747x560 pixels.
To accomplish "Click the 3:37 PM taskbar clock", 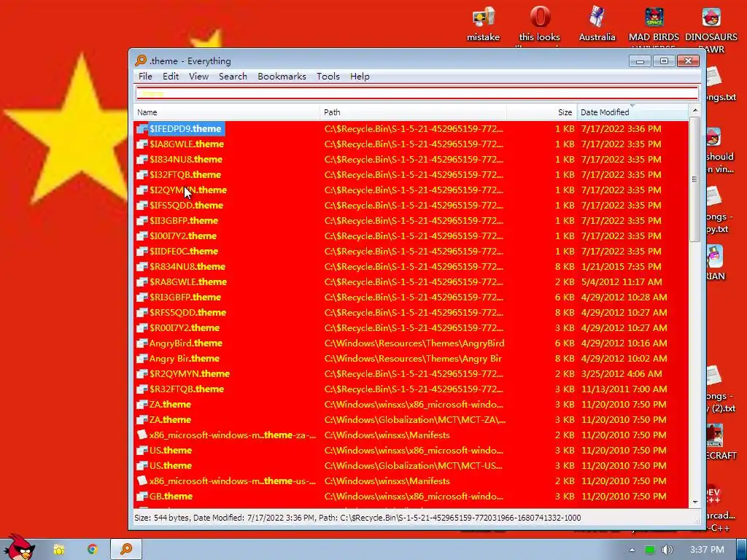I will (707, 550).
